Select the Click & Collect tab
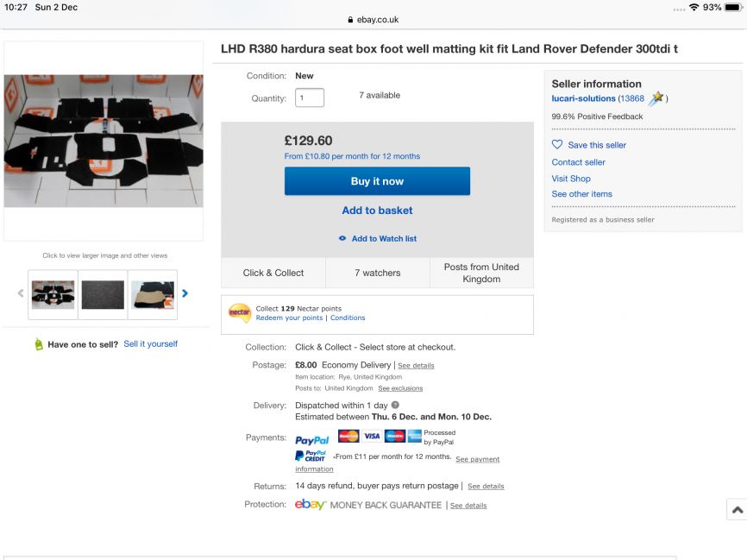This screenshot has height=560, width=747. (273, 273)
